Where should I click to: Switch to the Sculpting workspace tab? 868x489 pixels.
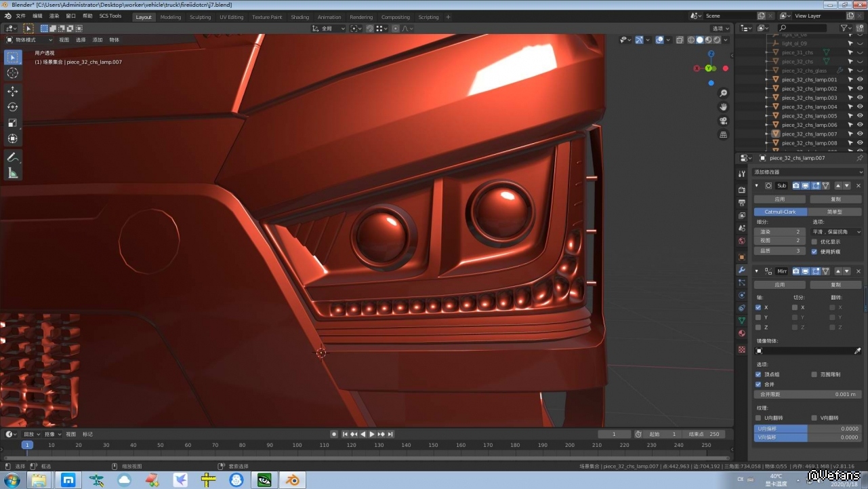200,17
